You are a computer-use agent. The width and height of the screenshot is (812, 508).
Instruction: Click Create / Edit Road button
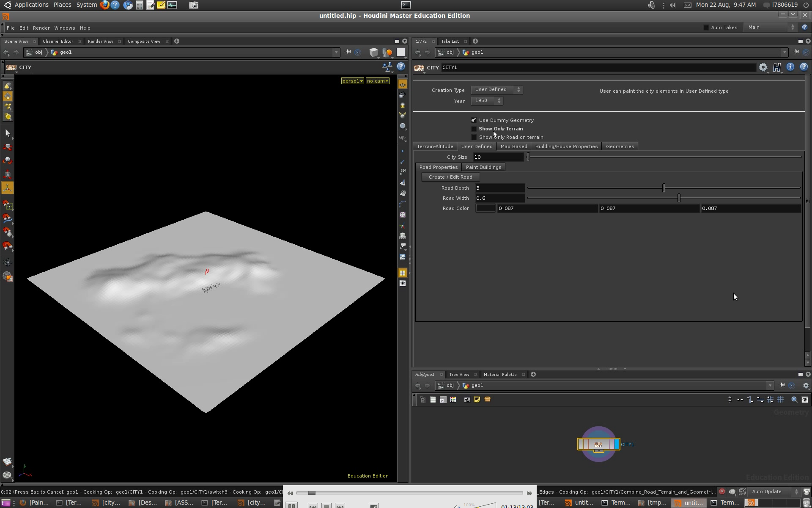pyautogui.click(x=450, y=177)
